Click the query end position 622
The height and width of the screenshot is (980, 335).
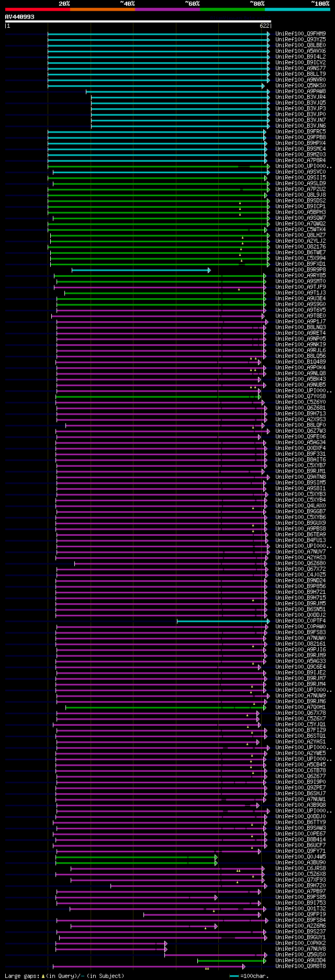click(264, 25)
